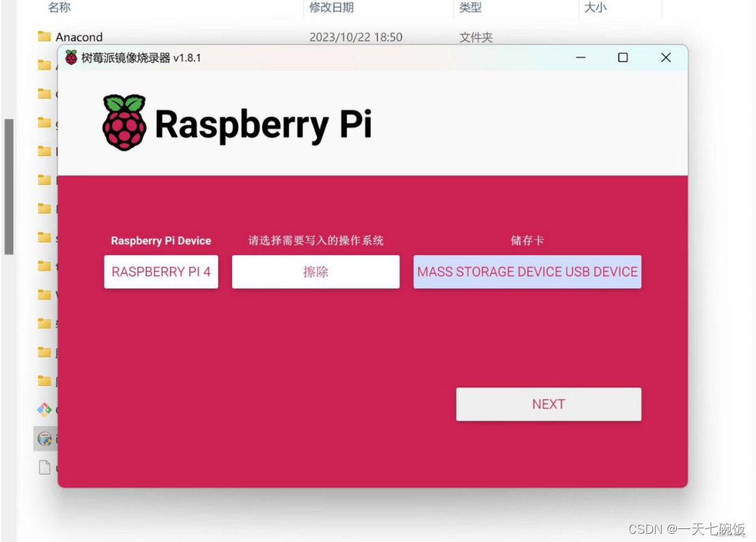Image resolution: width=756 pixels, height=542 pixels.
Task: Open the Anacond folder in File Explorer
Action: [44, 36]
